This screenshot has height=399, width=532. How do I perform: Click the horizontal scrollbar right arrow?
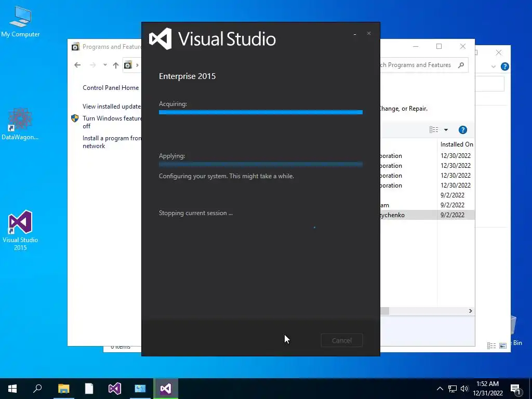[470, 311]
